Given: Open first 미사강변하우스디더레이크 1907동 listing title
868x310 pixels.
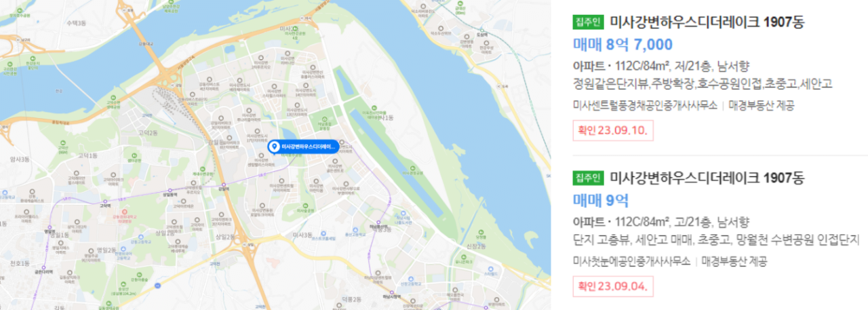Looking at the screenshot, I should [707, 22].
